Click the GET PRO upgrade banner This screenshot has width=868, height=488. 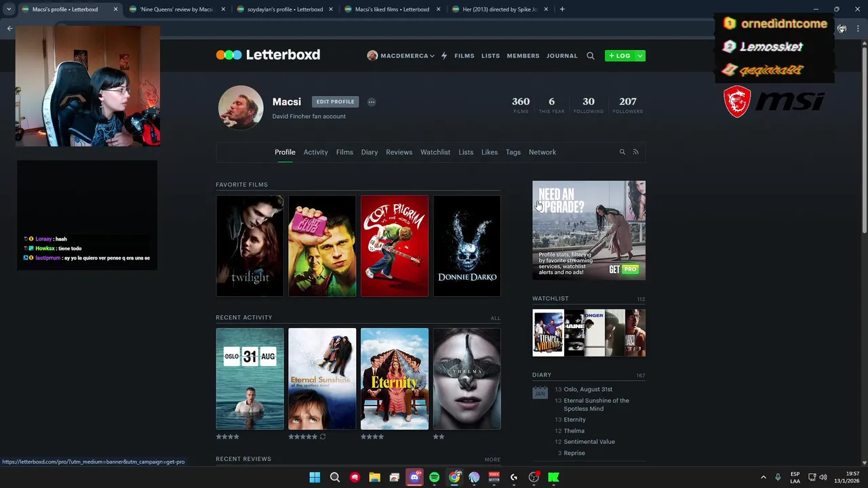pyautogui.click(x=589, y=230)
